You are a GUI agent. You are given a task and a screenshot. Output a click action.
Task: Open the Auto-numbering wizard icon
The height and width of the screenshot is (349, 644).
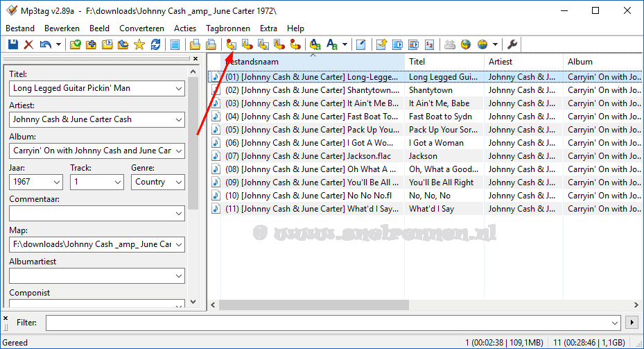coord(430,44)
